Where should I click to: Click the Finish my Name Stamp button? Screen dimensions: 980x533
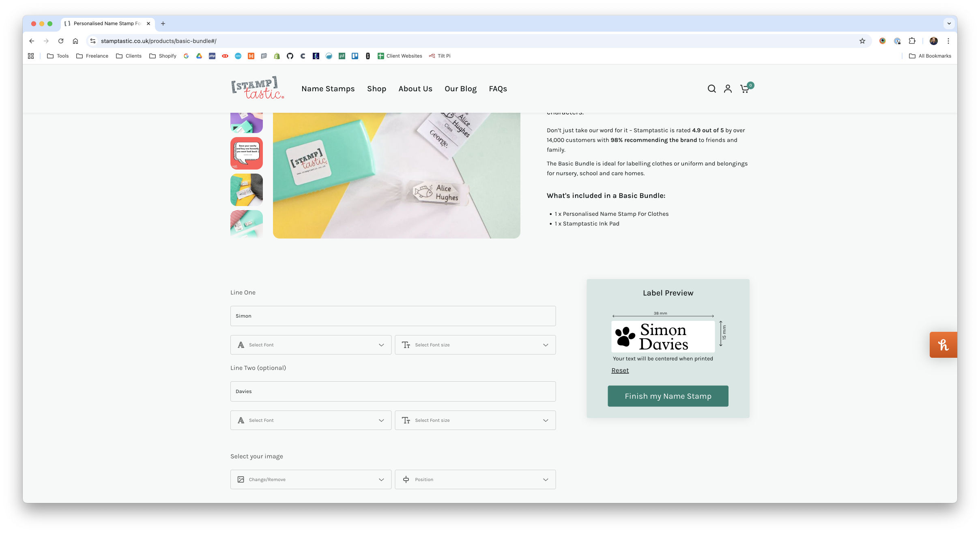[668, 396]
